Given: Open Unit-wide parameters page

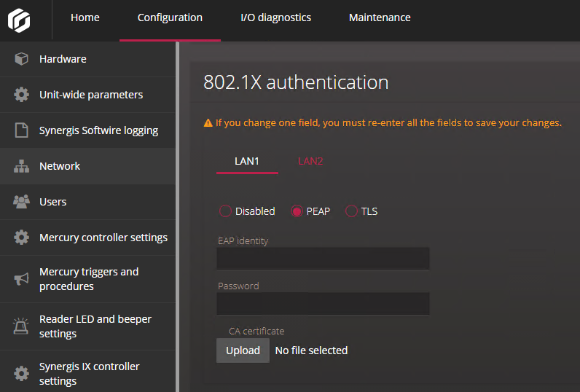Looking at the screenshot, I should point(88,95).
